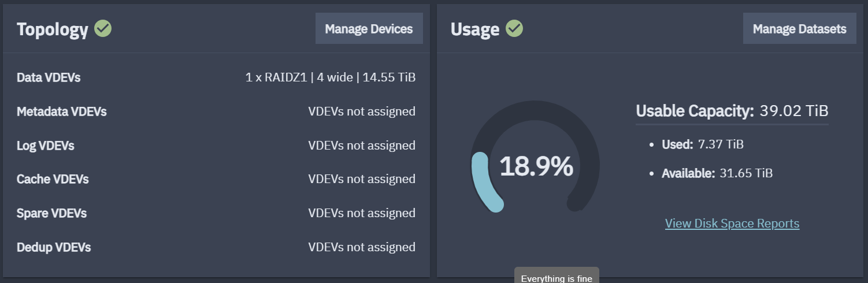Select the Data VDEVs row label
Viewport: 868px width, 283px height.
49,77
